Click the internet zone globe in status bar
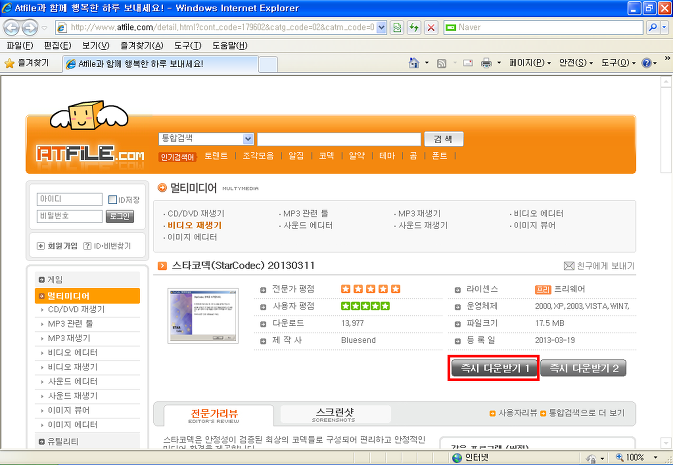Screen dimensions: 673x465 (x=458, y=458)
